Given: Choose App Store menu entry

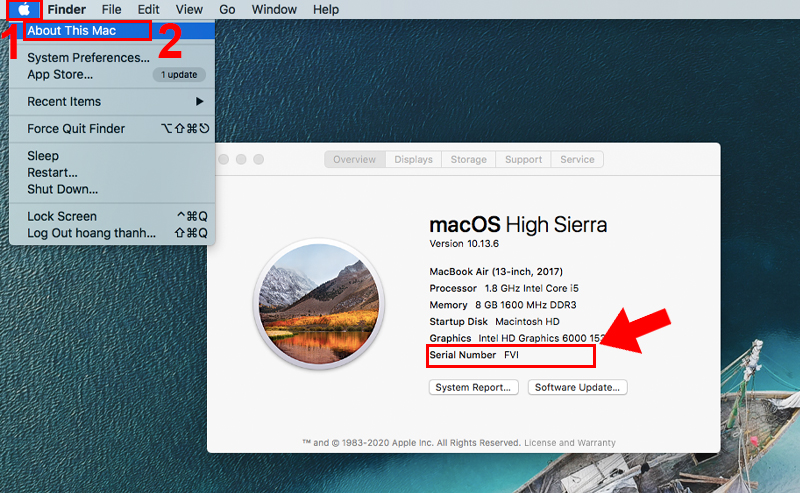Looking at the screenshot, I should [x=112, y=75].
